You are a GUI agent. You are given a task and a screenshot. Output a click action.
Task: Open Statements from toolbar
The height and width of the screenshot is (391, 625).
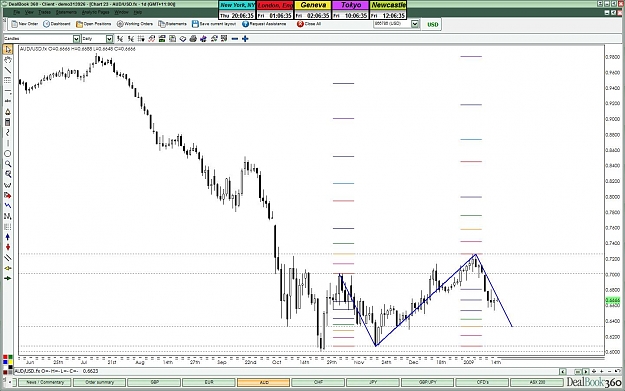[173, 24]
